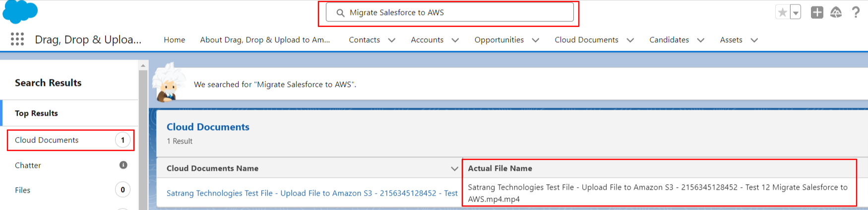Open the Contacts tab
Image resolution: width=868 pixels, height=210 pixels.
point(364,40)
